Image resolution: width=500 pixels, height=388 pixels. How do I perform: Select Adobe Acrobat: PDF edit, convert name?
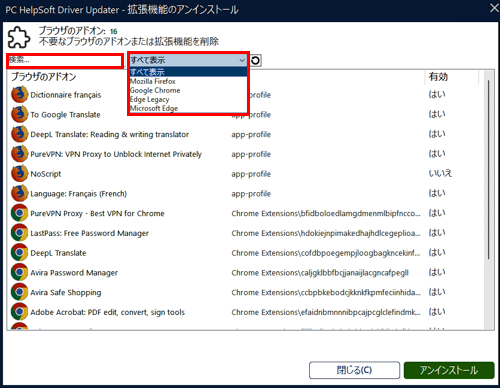108,312
